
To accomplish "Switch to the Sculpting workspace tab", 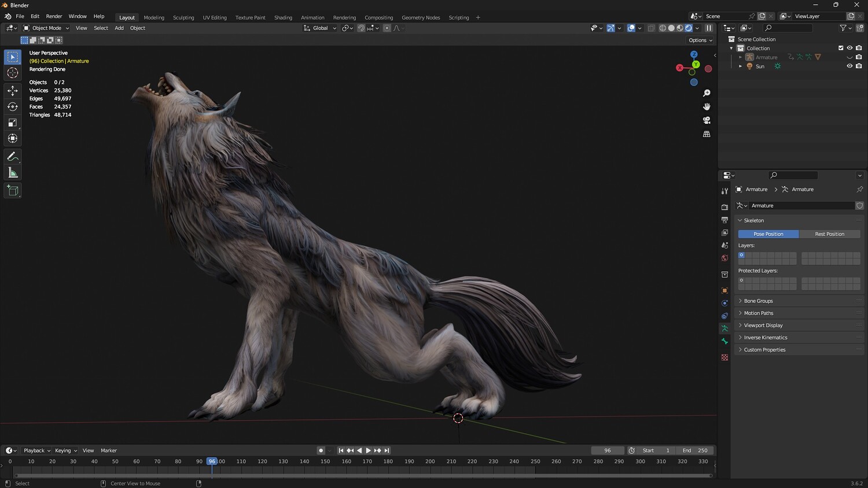I will pyautogui.click(x=183, y=17).
